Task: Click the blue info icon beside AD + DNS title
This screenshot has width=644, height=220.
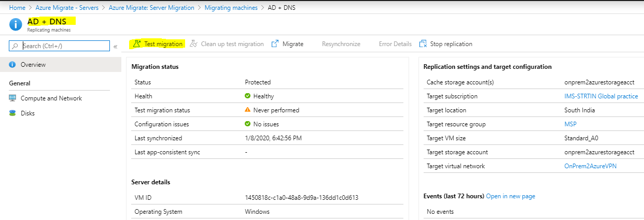Action: (x=16, y=24)
